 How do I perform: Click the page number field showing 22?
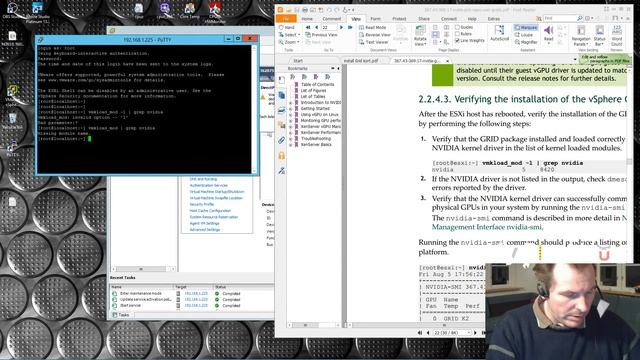click(329, 27)
